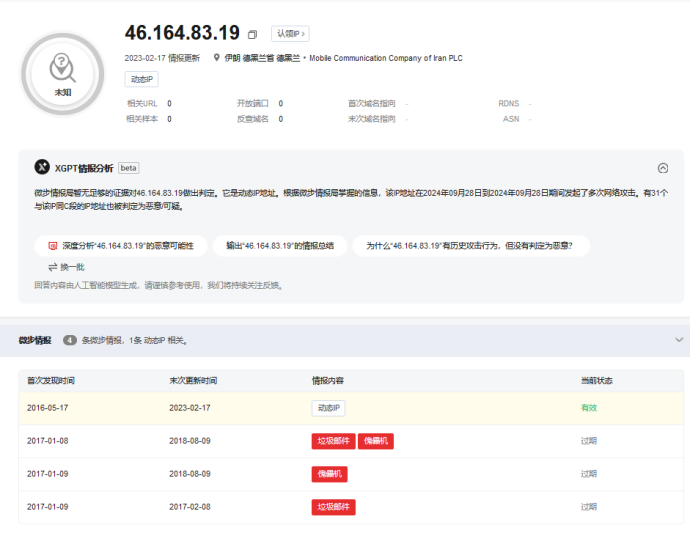This screenshot has width=691, height=534.
Task: Select the 动态IP tag in 2016-05-17 row
Action: (x=328, y=408)
